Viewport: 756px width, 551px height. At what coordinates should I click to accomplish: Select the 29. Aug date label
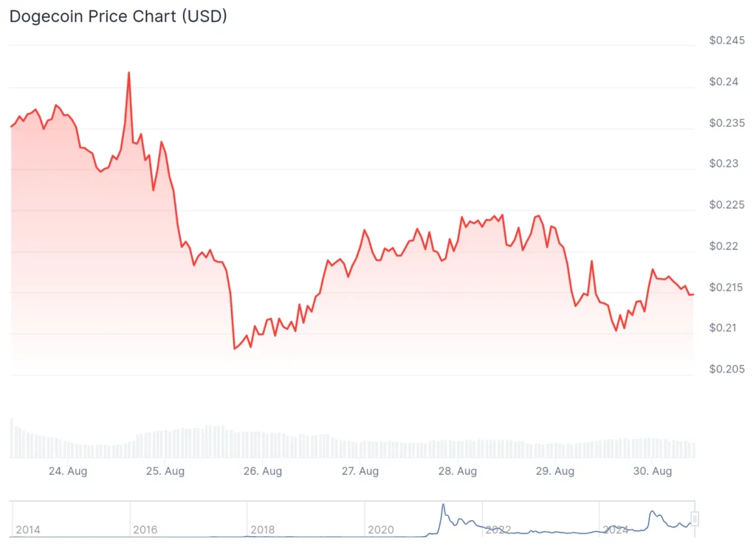pos(554,471)
